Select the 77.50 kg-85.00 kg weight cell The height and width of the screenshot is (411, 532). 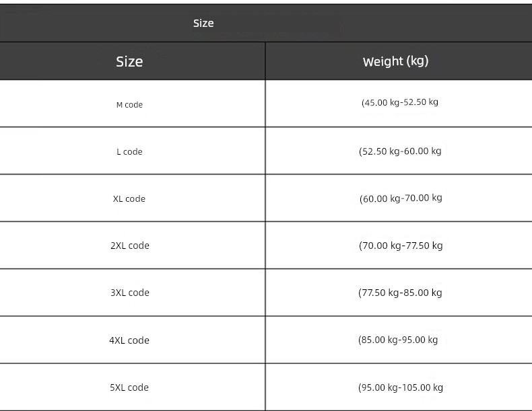(x=400, y=293)
